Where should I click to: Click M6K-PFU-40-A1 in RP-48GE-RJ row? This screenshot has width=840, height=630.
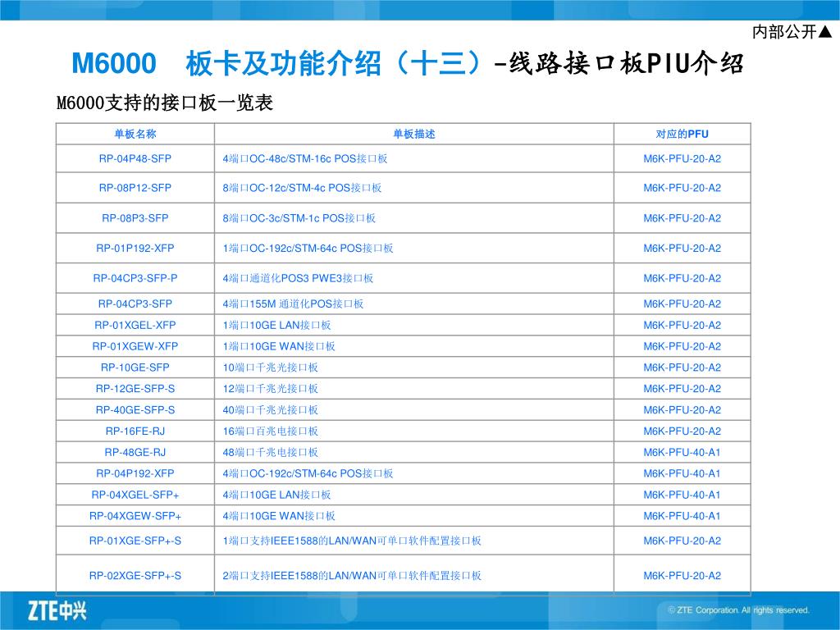682,452
